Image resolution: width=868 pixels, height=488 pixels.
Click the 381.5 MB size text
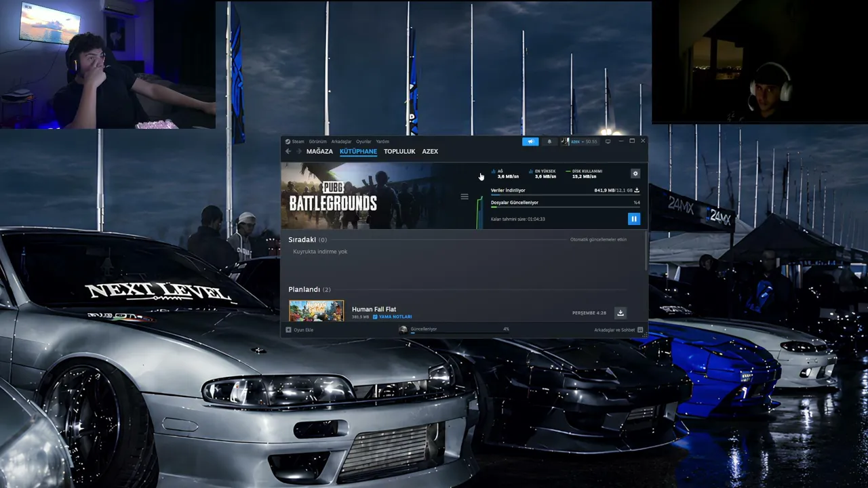[360, 317]
